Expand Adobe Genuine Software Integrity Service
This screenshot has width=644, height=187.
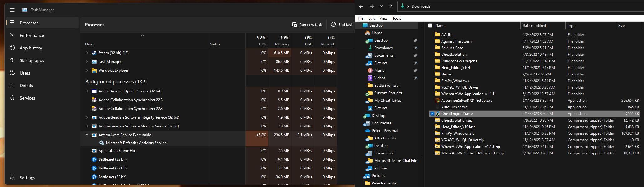click(87, 117)
